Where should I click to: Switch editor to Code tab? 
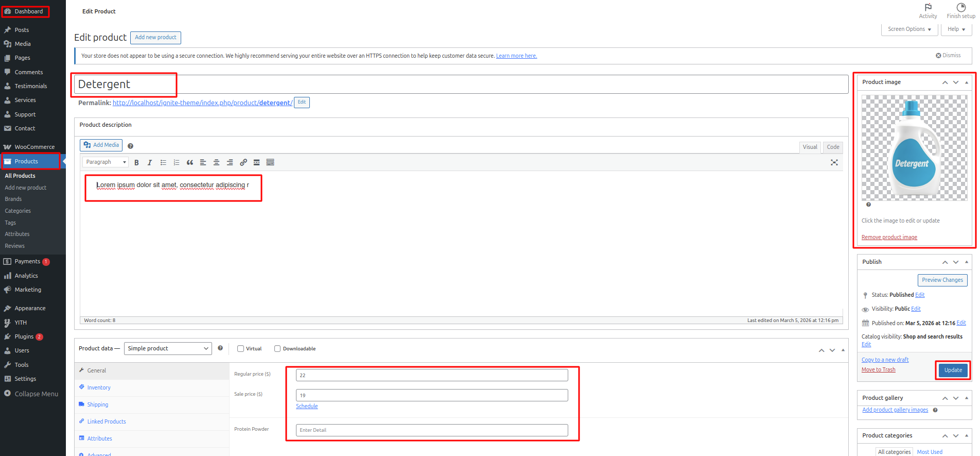pyautogui.click(x=833, y=147)
